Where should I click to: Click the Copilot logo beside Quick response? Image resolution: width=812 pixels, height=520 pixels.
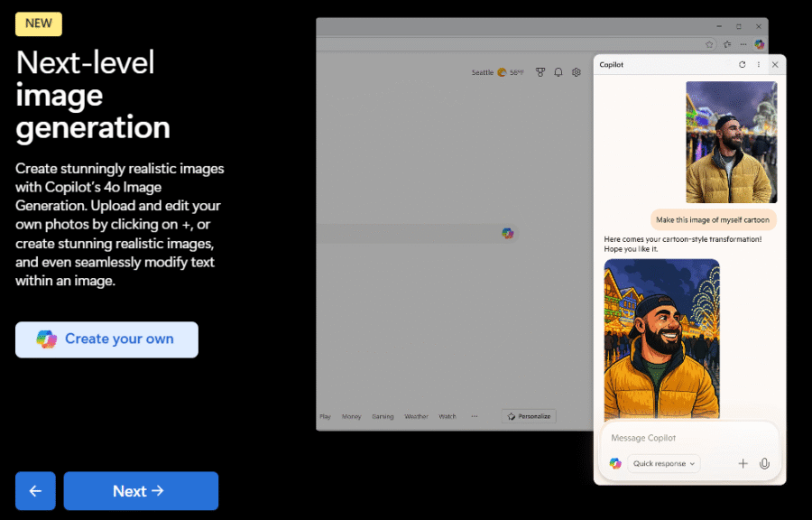tap(615, 463)
